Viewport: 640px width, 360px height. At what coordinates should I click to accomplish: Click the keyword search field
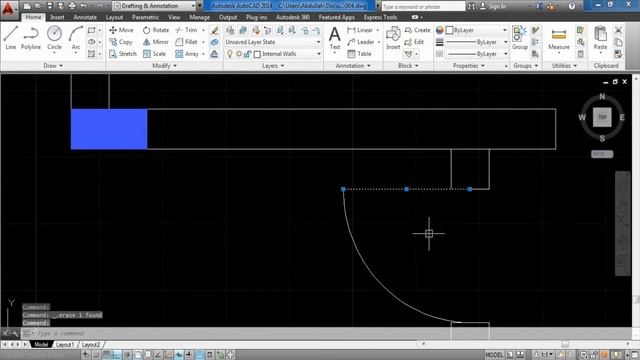coord(423,6)
